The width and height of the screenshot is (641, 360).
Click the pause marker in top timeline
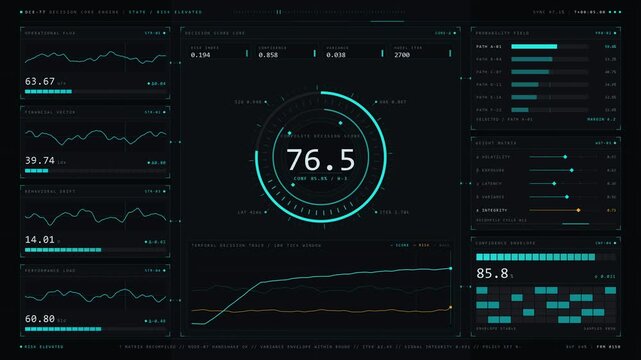279,12
